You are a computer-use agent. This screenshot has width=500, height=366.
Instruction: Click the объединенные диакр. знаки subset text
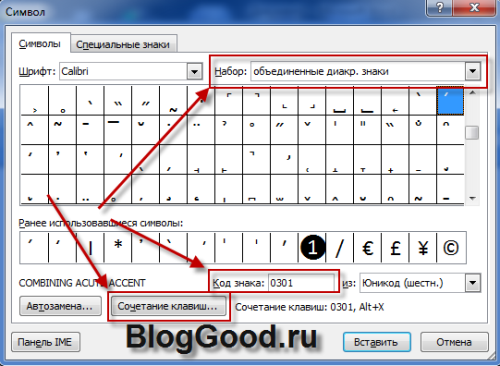321,71
